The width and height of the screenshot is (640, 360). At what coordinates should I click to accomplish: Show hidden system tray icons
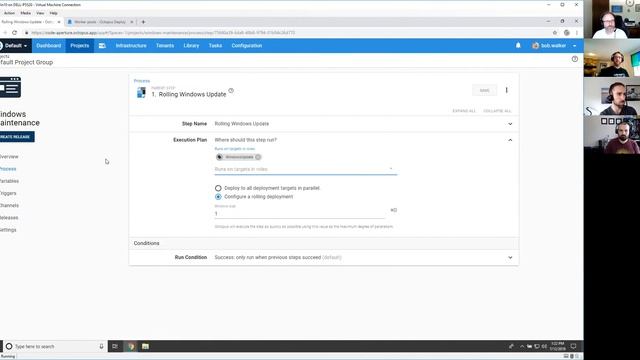click(x=522, y=346)
